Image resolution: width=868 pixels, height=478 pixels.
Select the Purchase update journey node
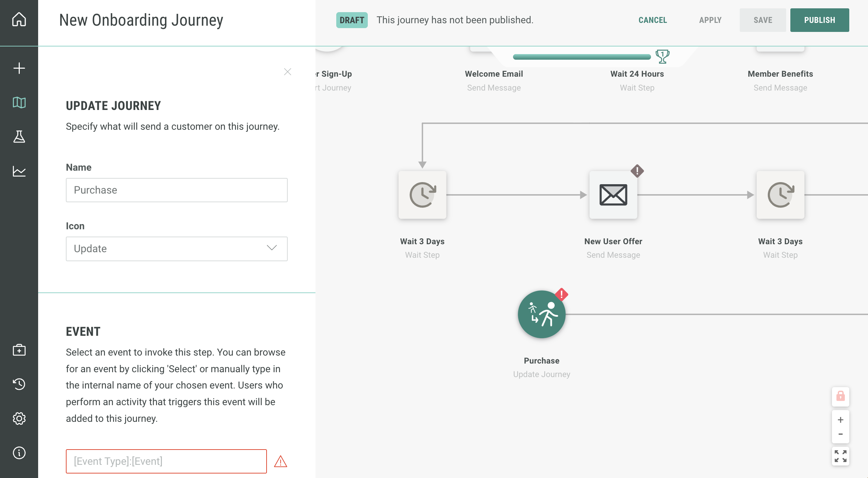point(541,314)
